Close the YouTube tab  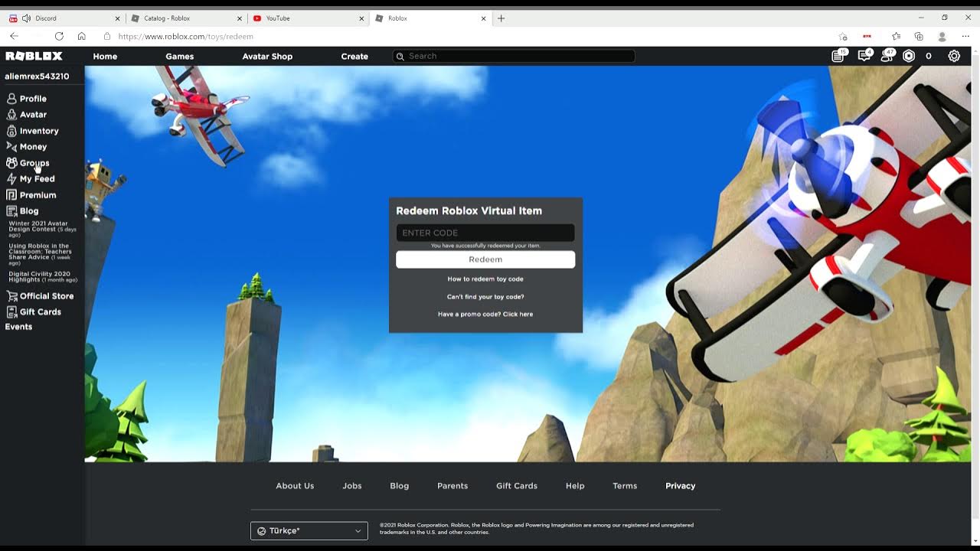point(361,18)
